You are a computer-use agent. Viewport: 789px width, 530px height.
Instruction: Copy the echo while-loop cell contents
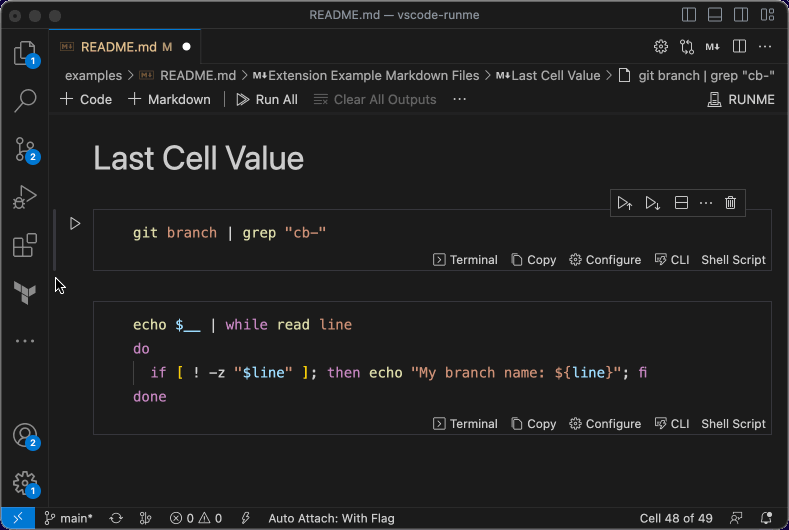pos(534,424)
